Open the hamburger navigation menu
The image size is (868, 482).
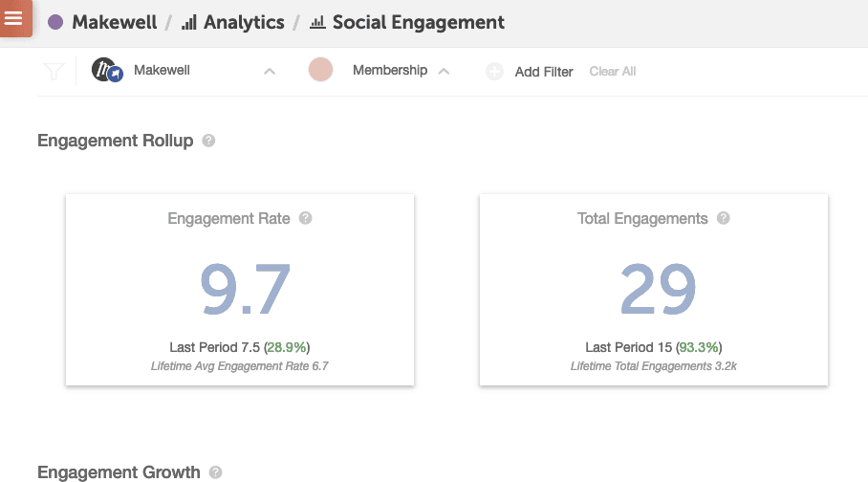(x=14, y=18)
